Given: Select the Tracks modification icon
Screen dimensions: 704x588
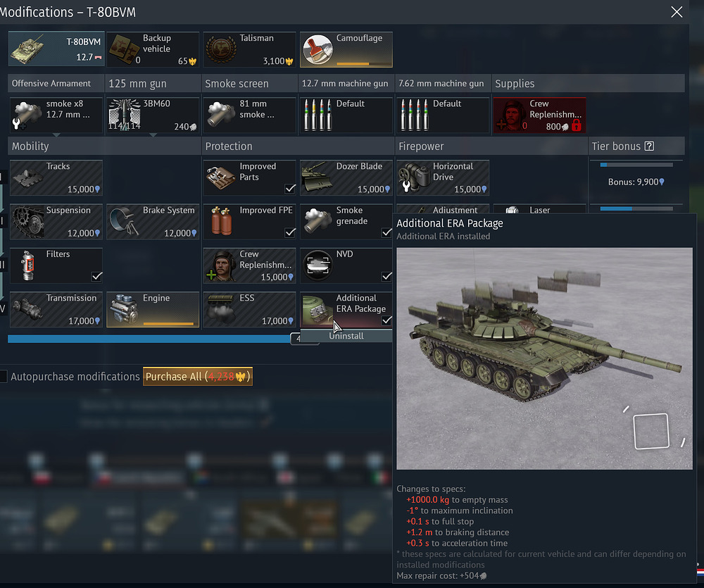Looking at the screenshot, I should click(x=29, y=178).
